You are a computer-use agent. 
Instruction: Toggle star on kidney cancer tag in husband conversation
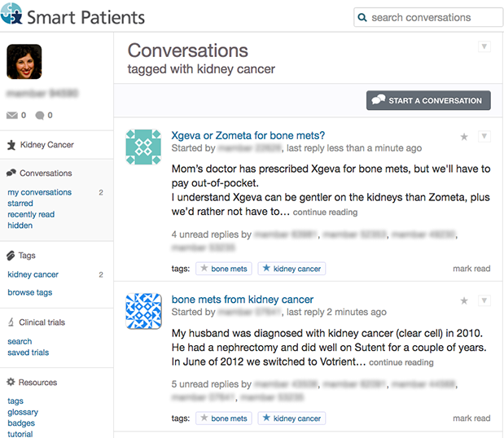tap(266, 418)
